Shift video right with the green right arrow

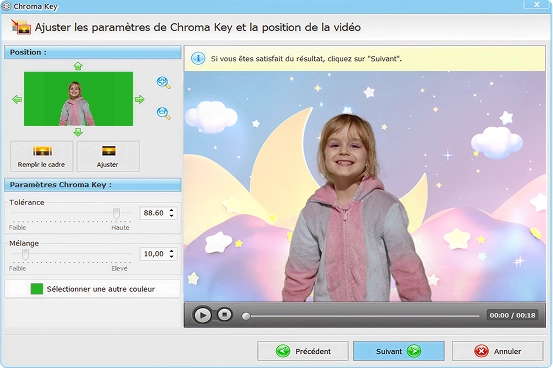(x=140, y=99)
